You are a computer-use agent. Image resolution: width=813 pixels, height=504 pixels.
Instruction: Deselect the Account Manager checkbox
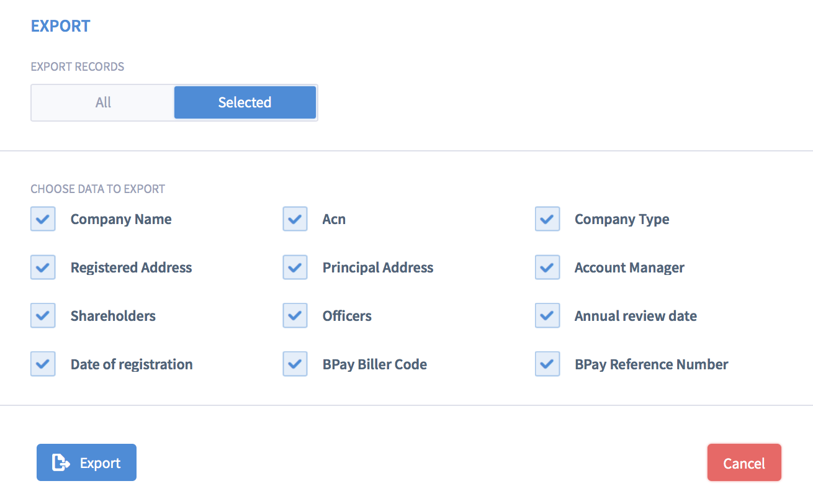tap(547, 268)
